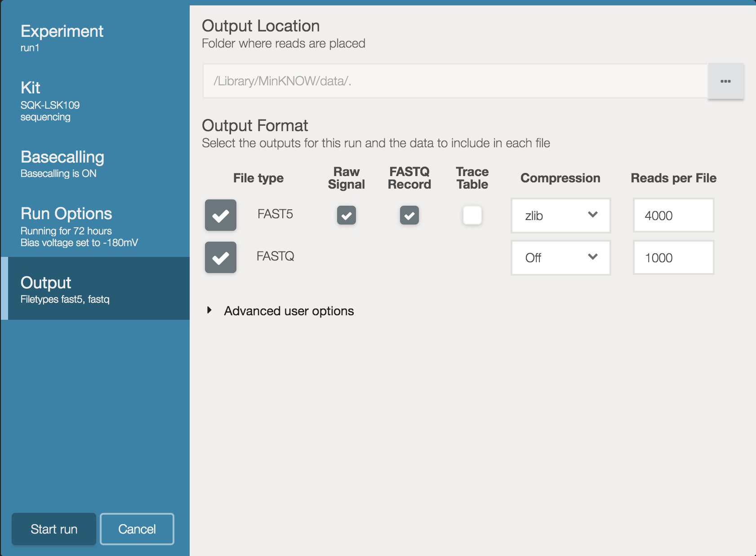
Task: Expand Advanced user options
Action: pos(289,311)
